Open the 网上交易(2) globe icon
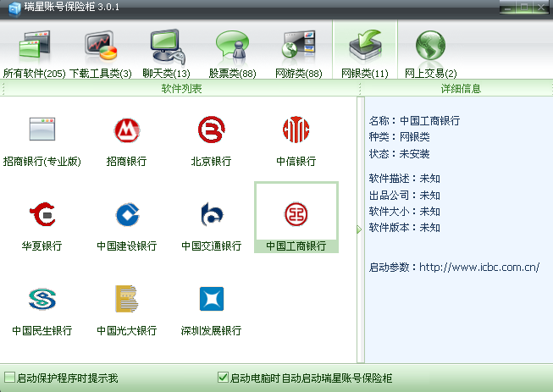 430,46
